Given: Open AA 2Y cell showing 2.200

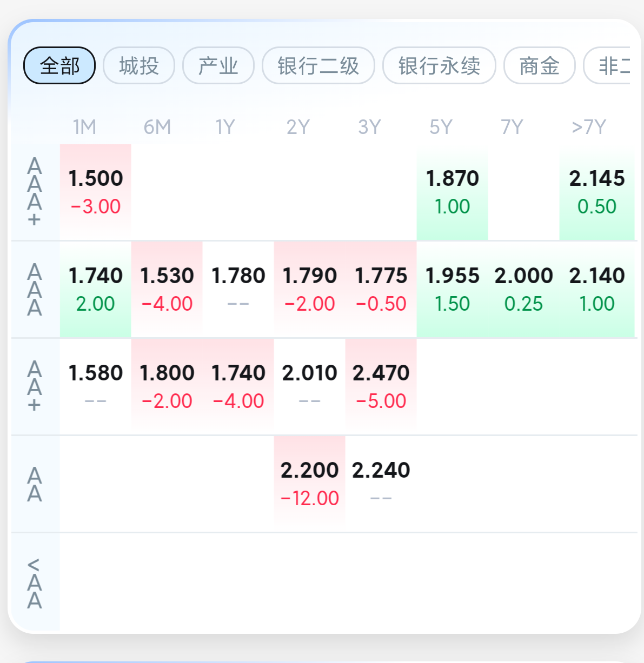Looking at the screenshot, I should tap(309, 484).
